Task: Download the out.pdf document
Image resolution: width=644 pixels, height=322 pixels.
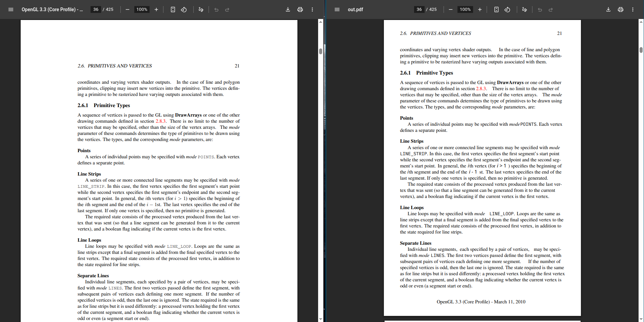Action: pyautogui.click(x=608, y=9)
